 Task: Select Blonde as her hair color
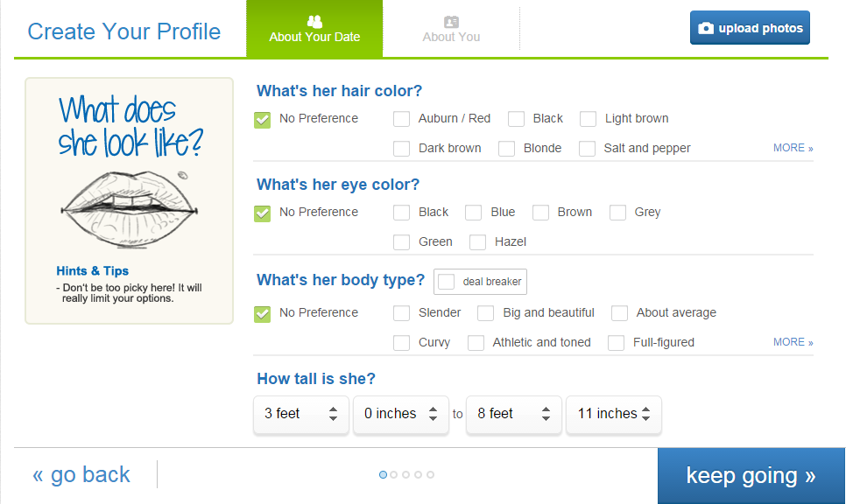[506, 148]
